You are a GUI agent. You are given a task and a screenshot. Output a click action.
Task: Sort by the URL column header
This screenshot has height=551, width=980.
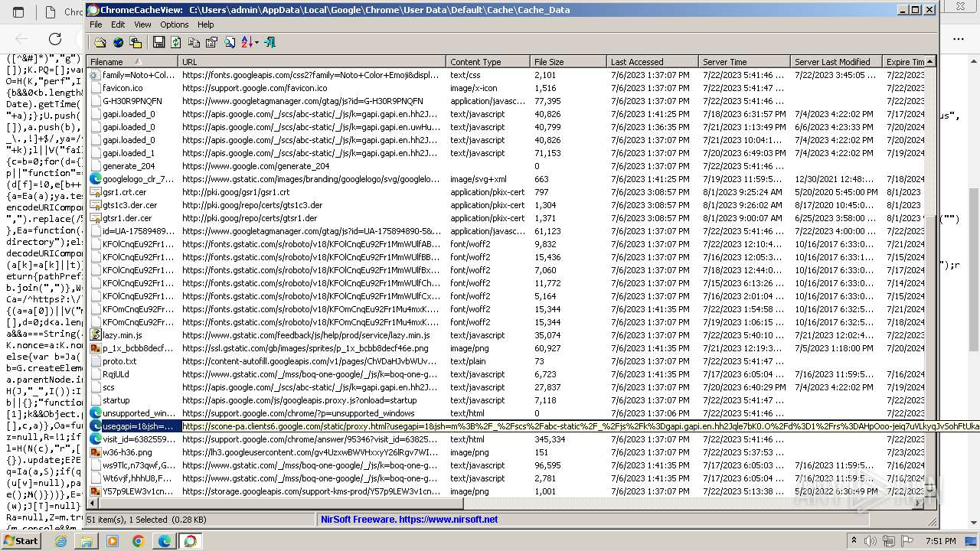[312, 62]
